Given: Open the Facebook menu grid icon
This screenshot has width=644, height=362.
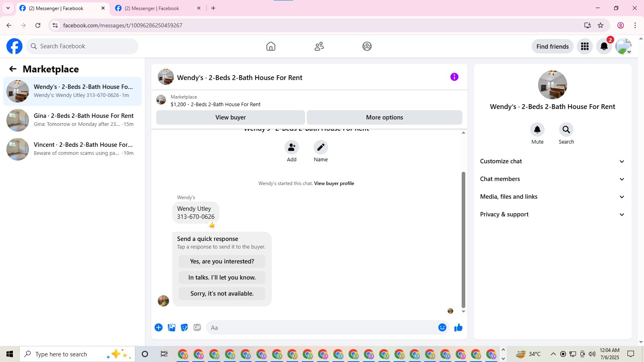Looking at the screenshot, I should click(x=585, y=46).
